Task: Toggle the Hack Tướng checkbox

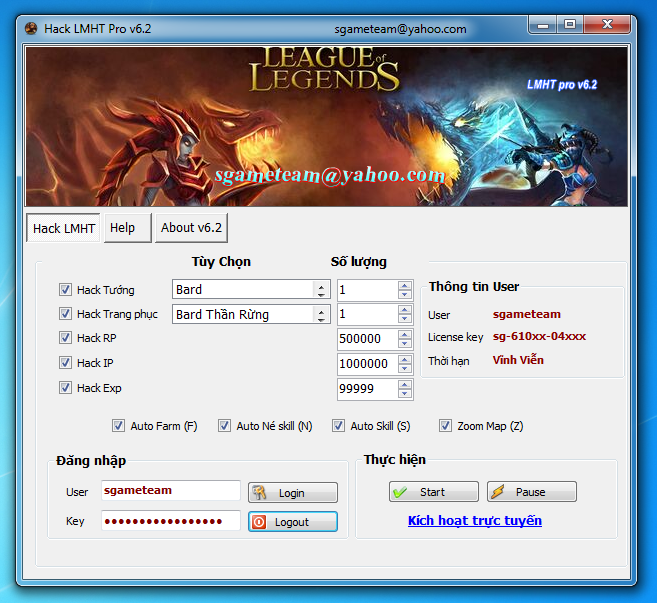Action: [65, 290]
